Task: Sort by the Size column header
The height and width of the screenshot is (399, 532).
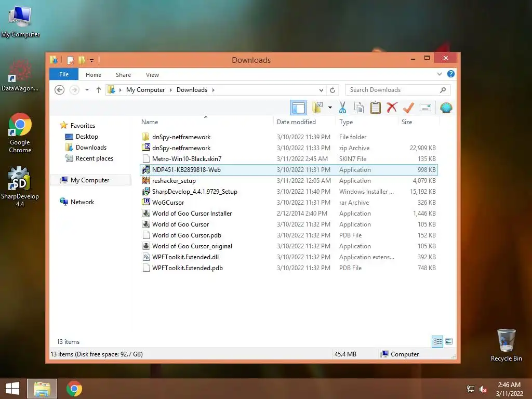Action: [x=406, y=122]
